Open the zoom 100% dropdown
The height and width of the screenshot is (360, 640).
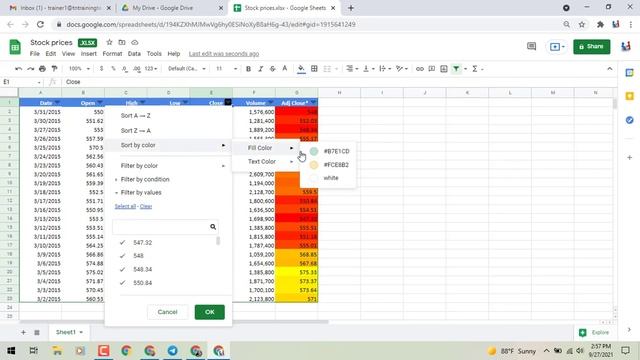pos(79,69)
